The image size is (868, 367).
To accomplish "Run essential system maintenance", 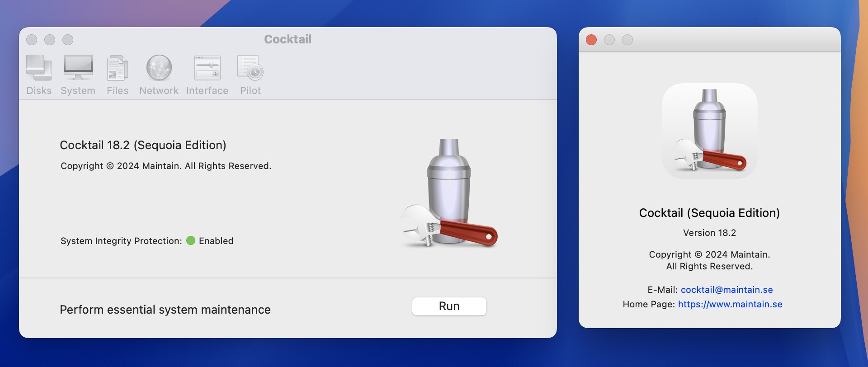I will tap(449, 306).
